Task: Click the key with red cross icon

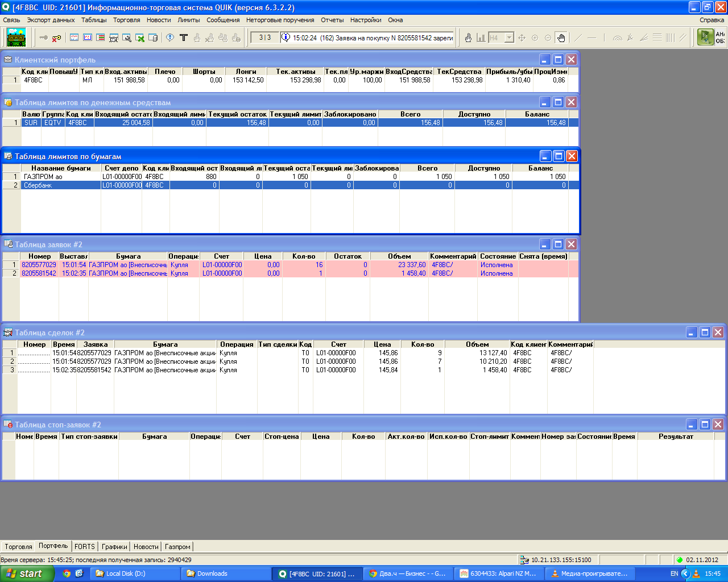Action: pos(56,38)
